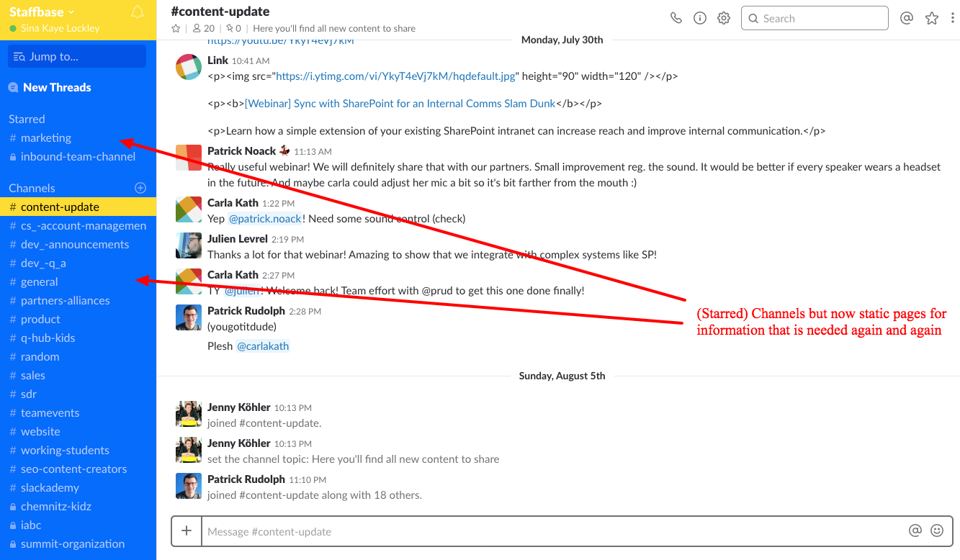The width and height of the screenshot is (960, 560).
Task: Add a channel with plus icon
Action: click(x=140, y=188)
